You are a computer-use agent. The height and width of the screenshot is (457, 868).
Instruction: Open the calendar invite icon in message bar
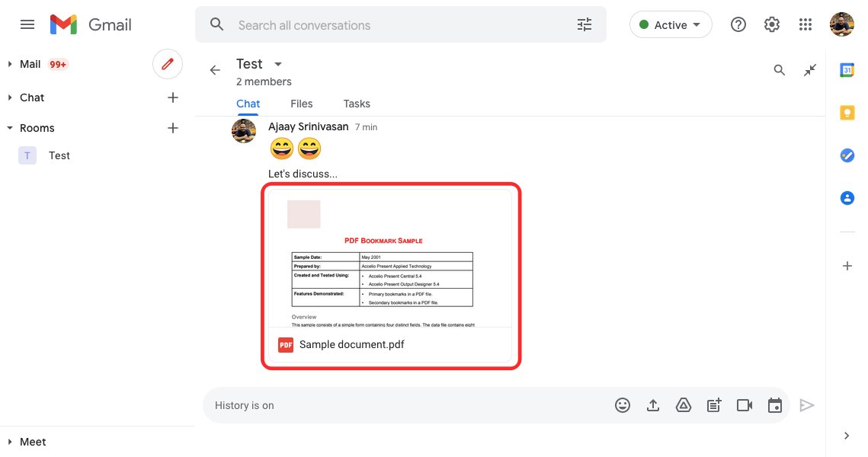775,405
